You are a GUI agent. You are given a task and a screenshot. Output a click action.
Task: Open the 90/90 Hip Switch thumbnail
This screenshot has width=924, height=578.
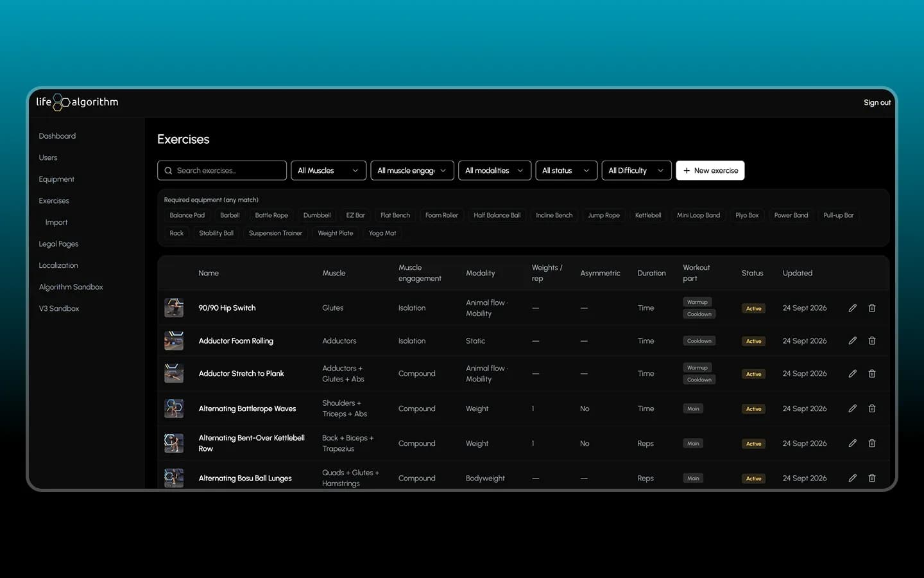(174, 308)
